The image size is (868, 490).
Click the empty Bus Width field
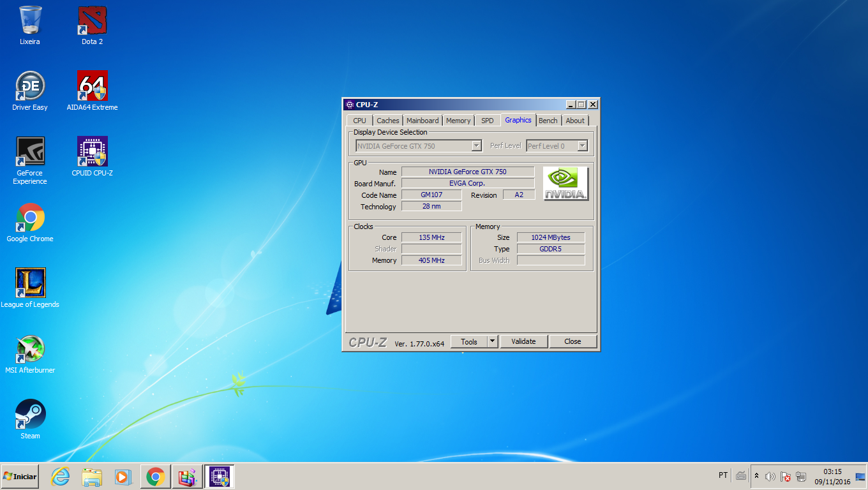tap(551, 260)
